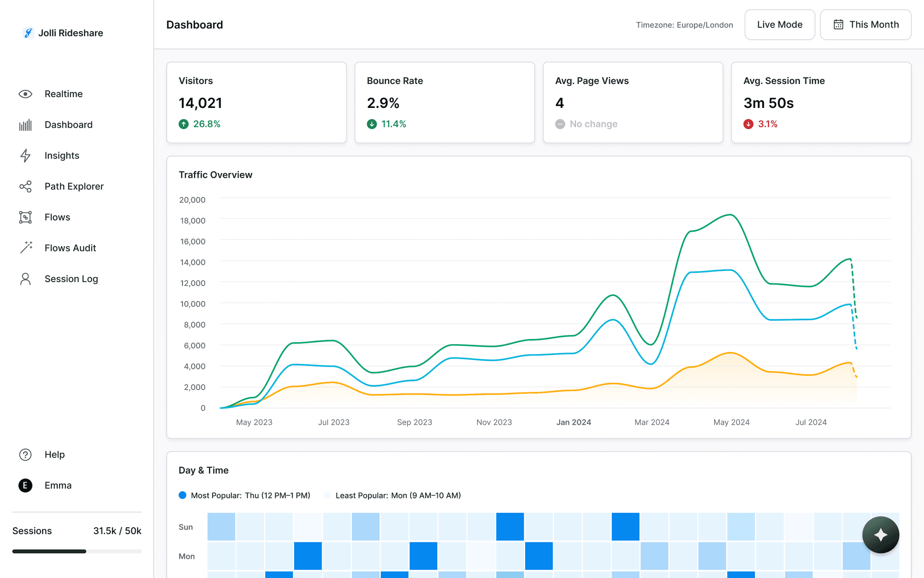Click the Least Popular legend dot
924x578 pixels.
coord(327,495)
